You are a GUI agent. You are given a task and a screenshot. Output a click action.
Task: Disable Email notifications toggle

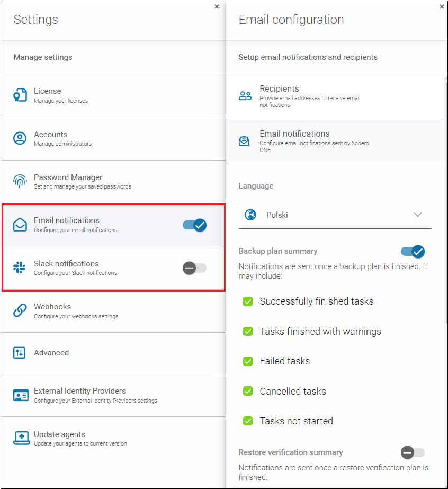click(x=194, y=225)
